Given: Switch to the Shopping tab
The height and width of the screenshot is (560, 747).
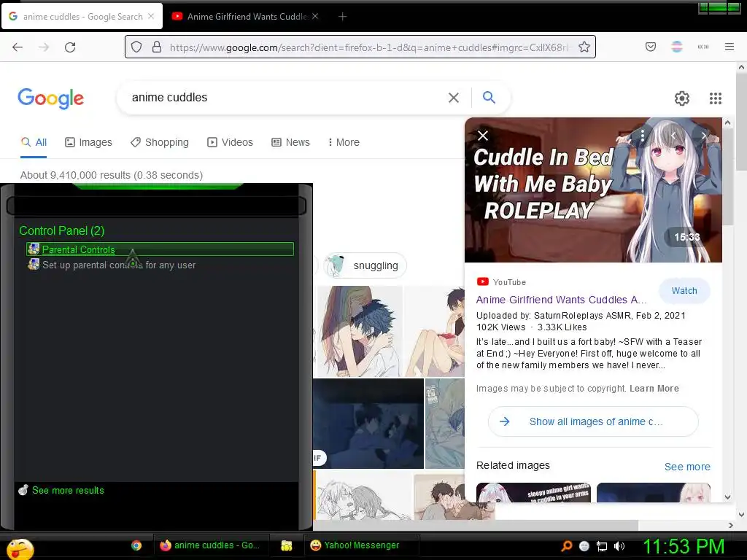Looking at the screenshot, I should (160, 142).
